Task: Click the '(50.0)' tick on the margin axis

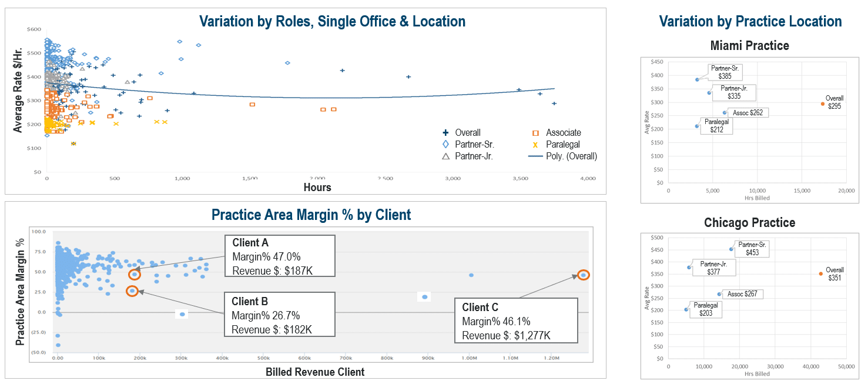Action: (x=38, y=352)
